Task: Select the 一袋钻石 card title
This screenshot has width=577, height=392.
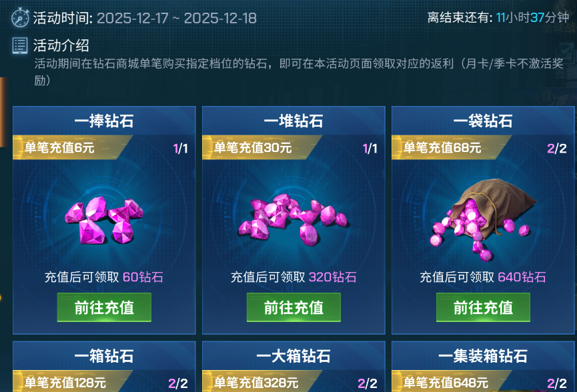Action: coord(483,121)
